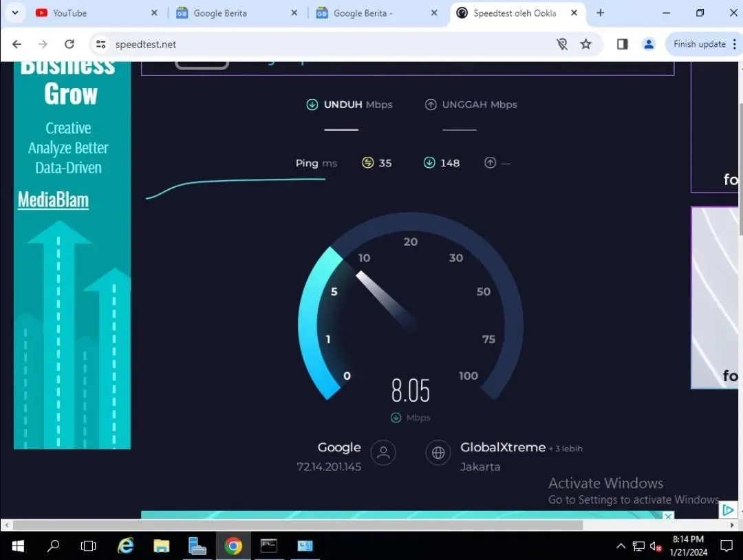Click the upload ping arrow icon
Viewport: 743px width, 560px height.
pyautogui.click(x=490, y=162)
